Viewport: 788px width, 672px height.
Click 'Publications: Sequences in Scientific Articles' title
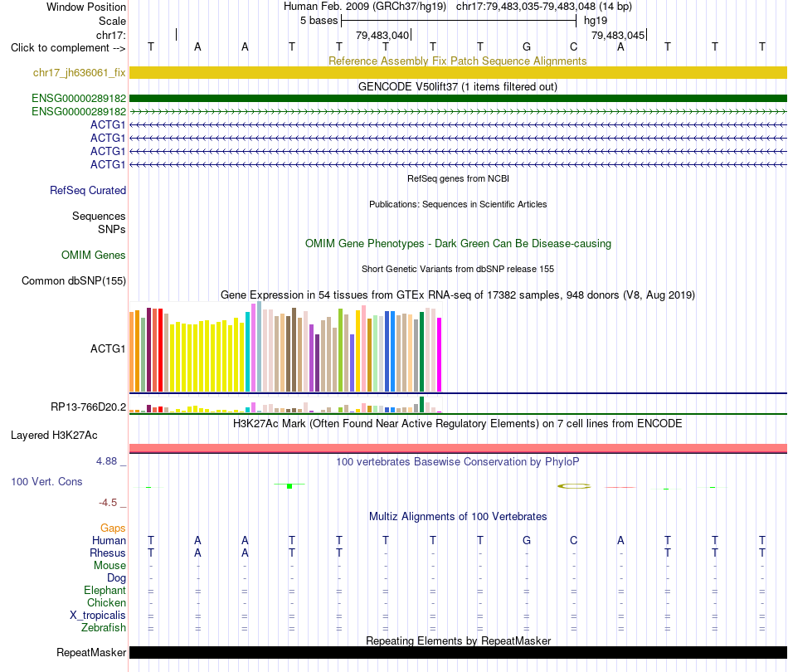click(x=458, y=204)
